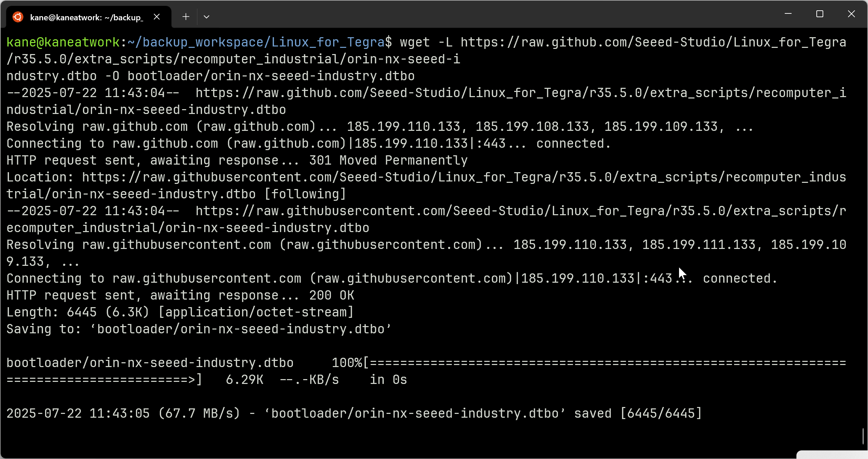Screen dimensions: 868x459
Task: Click 'Resolving raw.githubusercontent.com' line
Action: [x=426, y=253]
